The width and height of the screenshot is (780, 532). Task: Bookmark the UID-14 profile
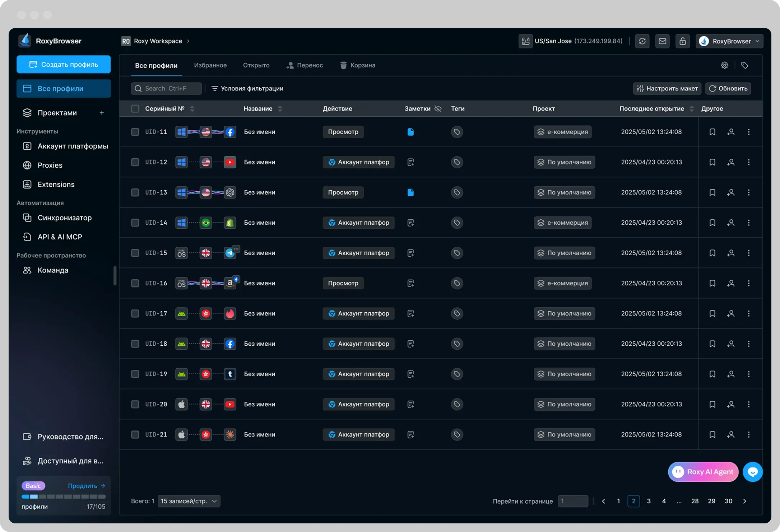click(x=712, y=223)
